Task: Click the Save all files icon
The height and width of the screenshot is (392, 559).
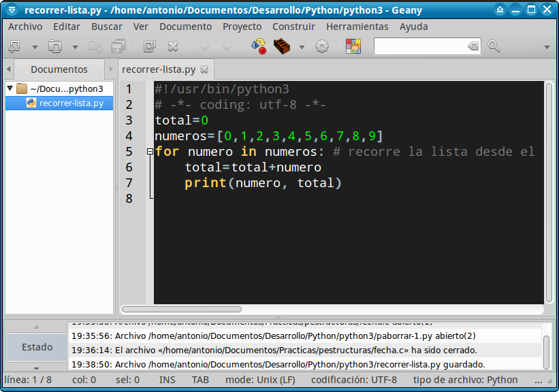Action: pyautogui.click(x=118, y=46)
